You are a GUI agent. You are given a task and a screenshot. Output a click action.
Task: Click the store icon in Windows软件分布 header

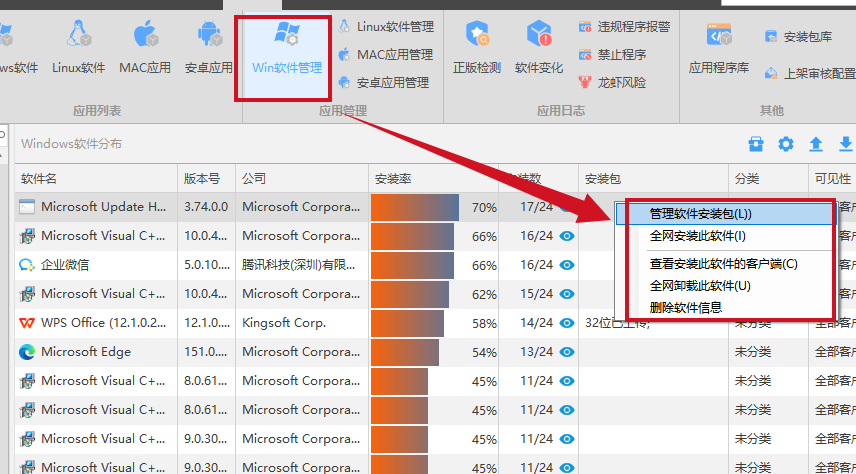(x=756, y=144)
